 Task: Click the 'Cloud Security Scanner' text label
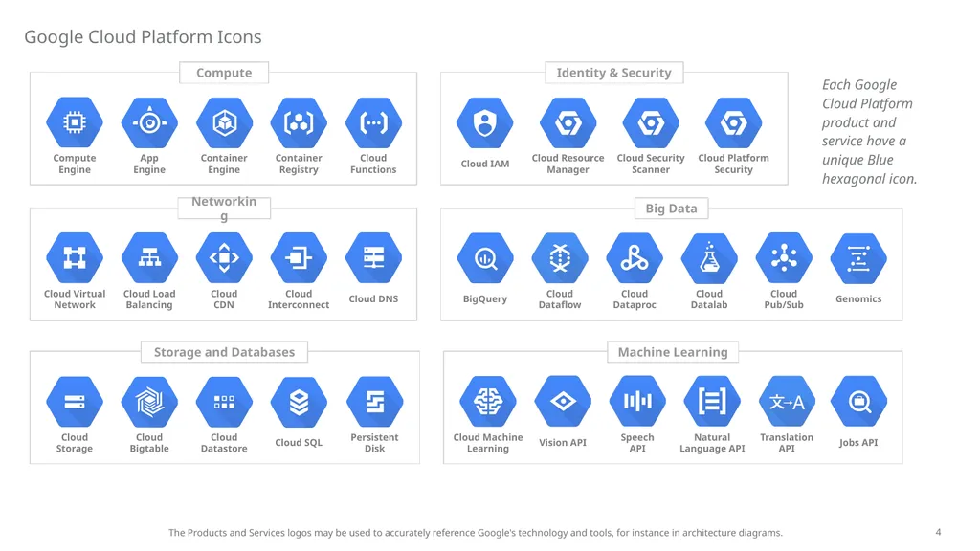pyautogui.click(x=651, y=164)
